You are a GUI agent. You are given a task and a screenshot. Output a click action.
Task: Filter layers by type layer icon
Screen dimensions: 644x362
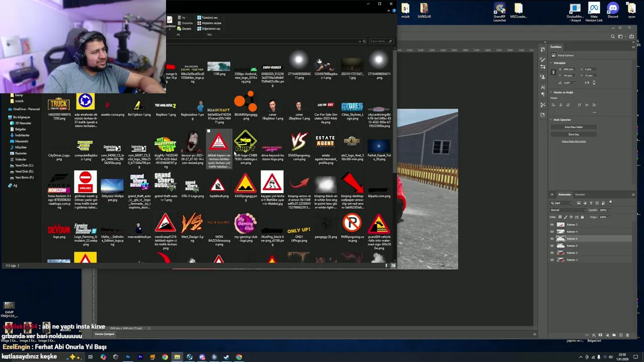click(591, 203)
